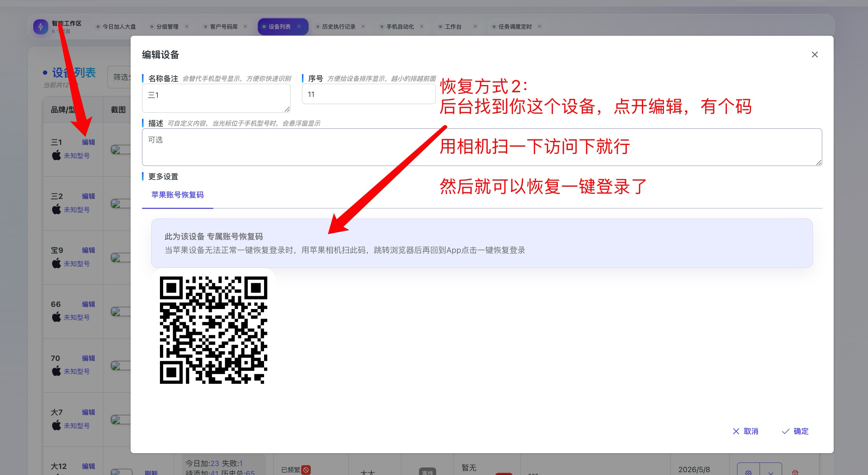Close the 分组管理 tab
This screenshot has width=868, height=475.
pyautogui.click(x=187, y=26)
